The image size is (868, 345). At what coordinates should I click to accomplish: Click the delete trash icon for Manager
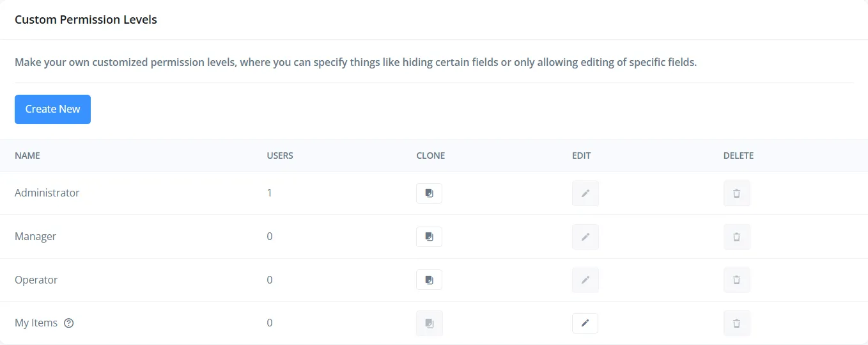coord(737,237)
